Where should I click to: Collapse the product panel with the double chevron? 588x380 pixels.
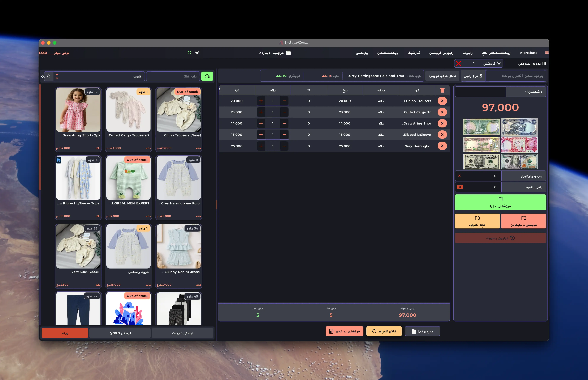click(x=43, y=76)
